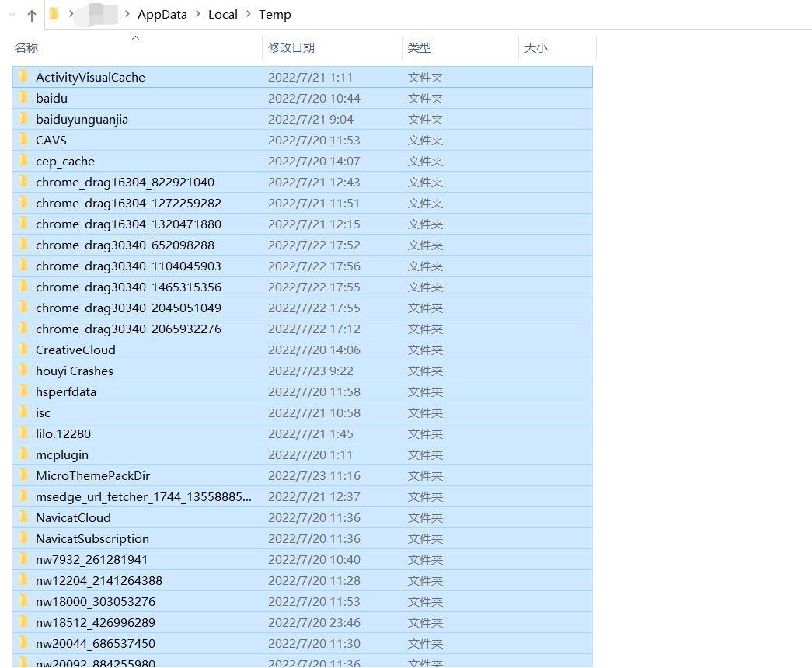Select the NavicatSubscription folder name
Viewport: 812px width, 668px height.
[92, 539]
